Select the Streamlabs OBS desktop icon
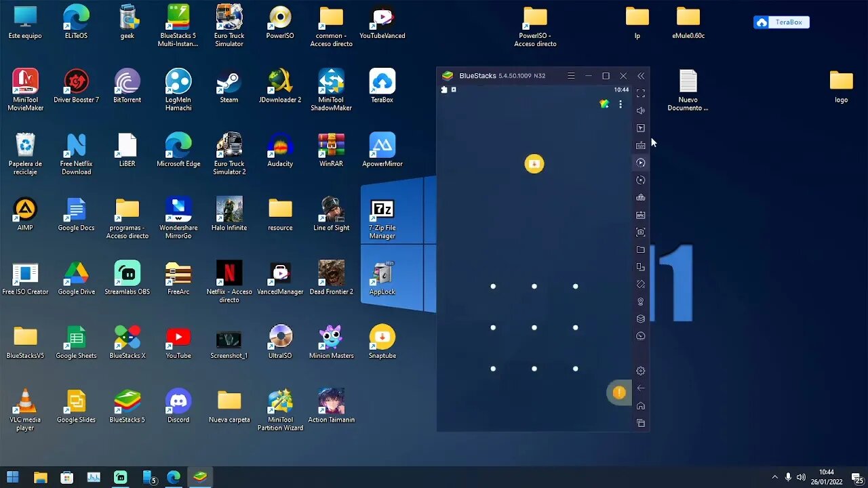Viewport: 868px width, 488px height. pyautogui.click(x=127, y=278)
